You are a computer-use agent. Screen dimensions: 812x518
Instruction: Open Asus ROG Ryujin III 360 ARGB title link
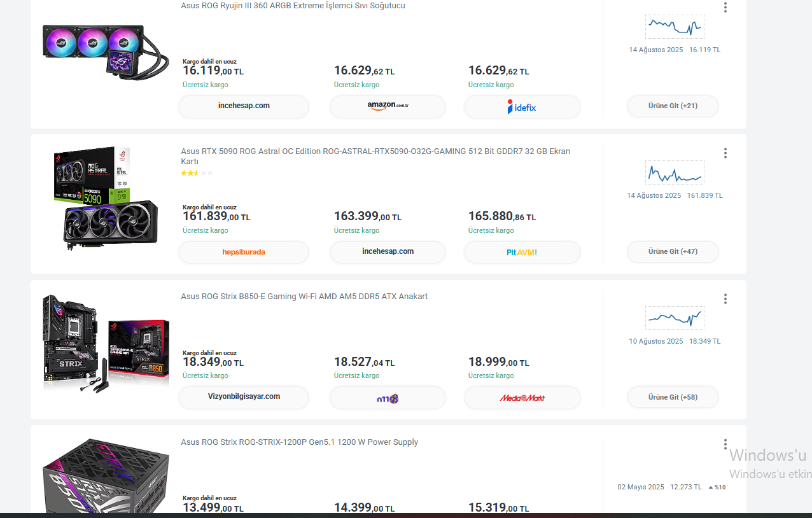(x=293, y=6)
